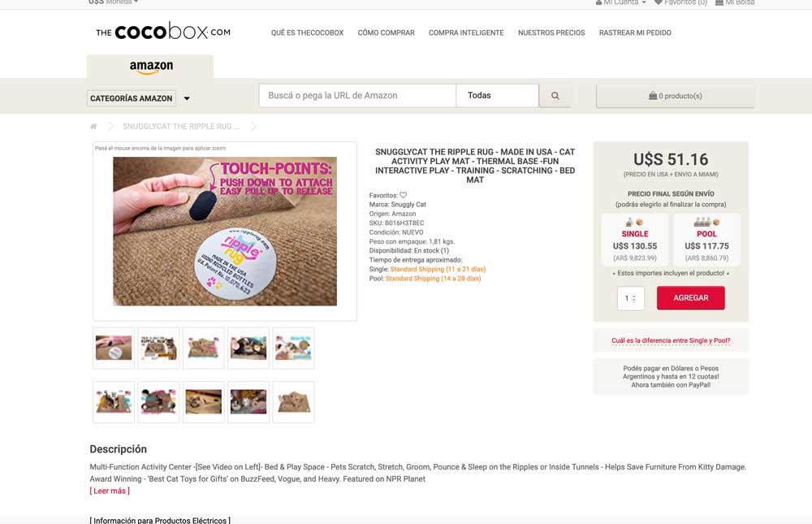Open the Single vs Pool difference link

click(x=671, y=340)
